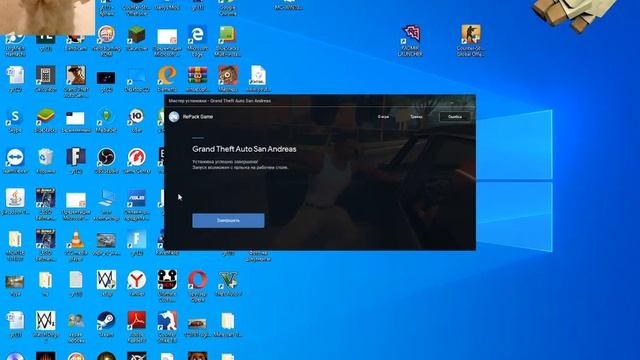Click the RePack Game round logo
The height and width of the screenshot is (360, 640).
174,117
